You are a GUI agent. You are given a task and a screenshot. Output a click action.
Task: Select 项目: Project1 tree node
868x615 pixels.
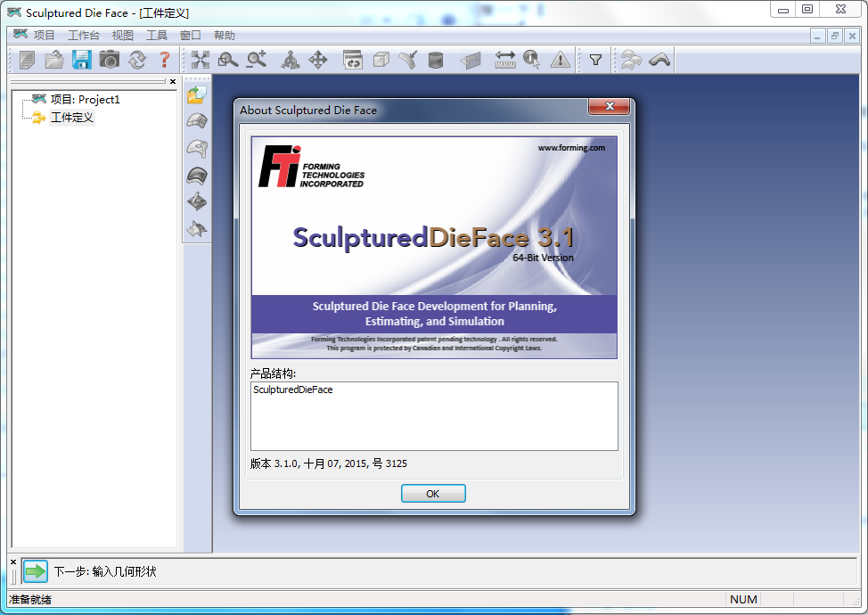click(x=85, y=100)
